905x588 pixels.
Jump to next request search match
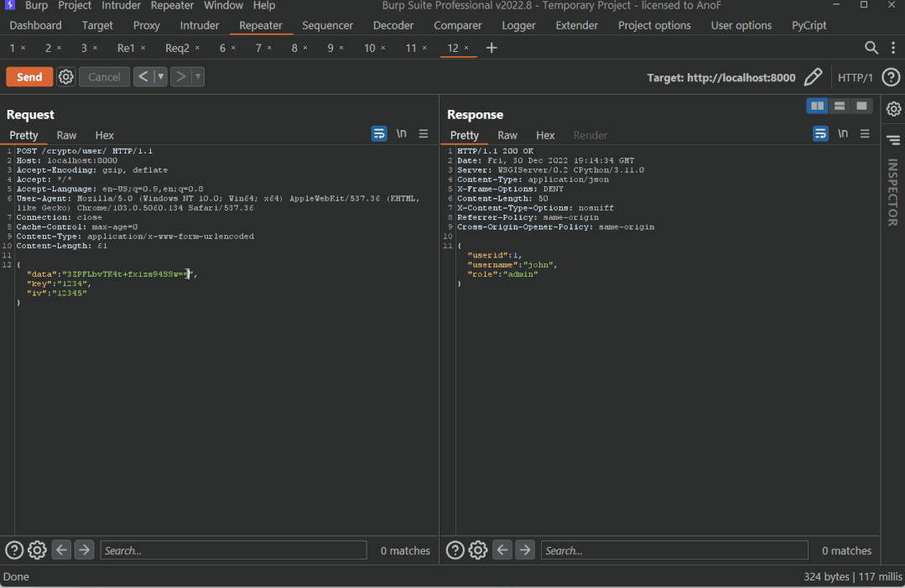[84, 550]
